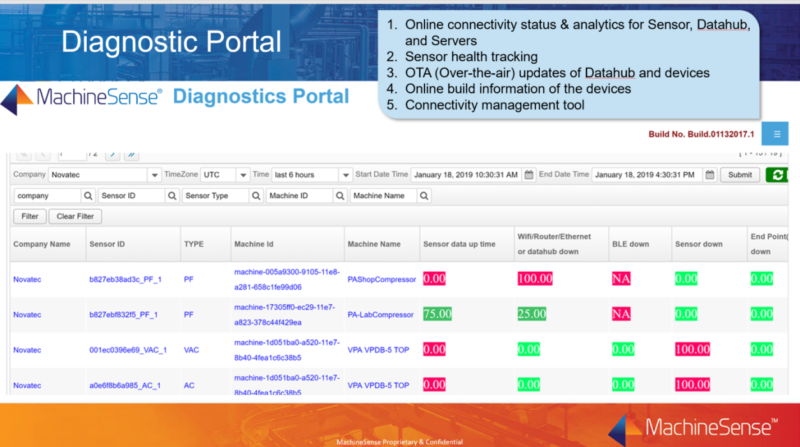Open sensor link b827eb38ad3c_PF_1

pos(125,279)
